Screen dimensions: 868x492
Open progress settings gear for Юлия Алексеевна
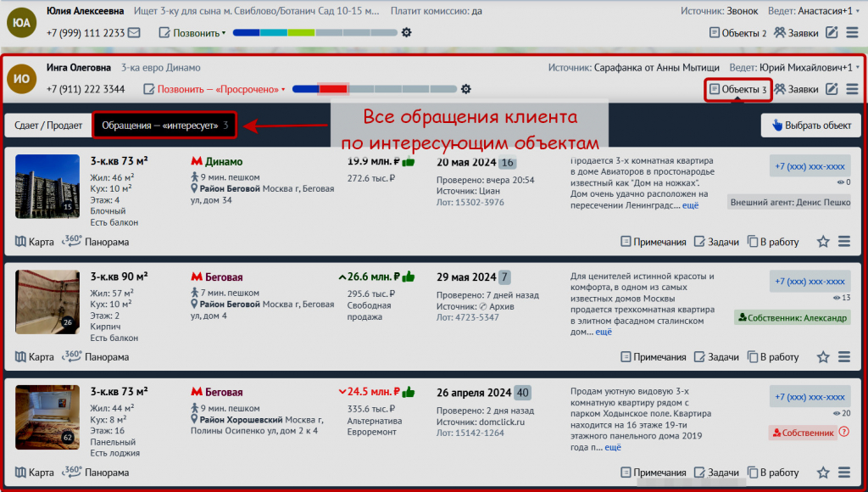(406, 33)
